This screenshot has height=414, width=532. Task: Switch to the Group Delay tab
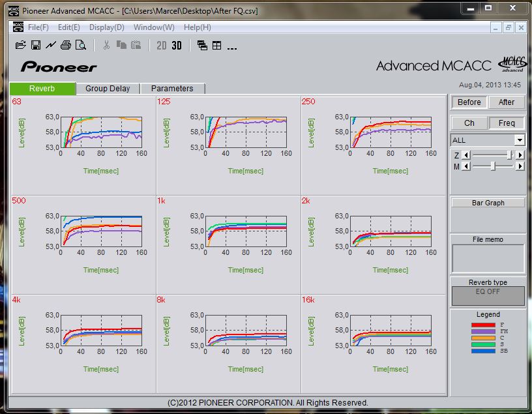108,89
